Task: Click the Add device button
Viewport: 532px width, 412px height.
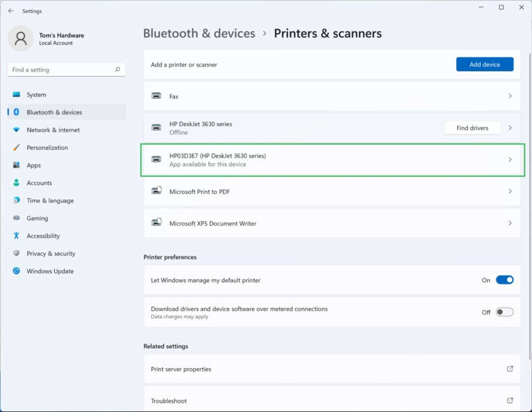Action: coord(485,64)
